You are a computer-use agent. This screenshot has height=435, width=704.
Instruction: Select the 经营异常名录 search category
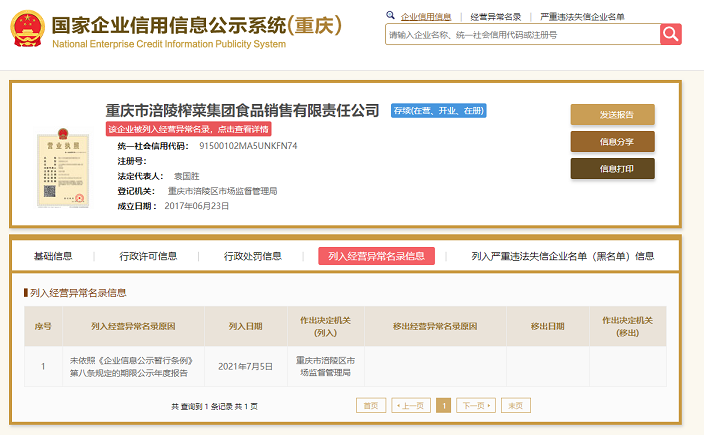[x=496, y=17]
